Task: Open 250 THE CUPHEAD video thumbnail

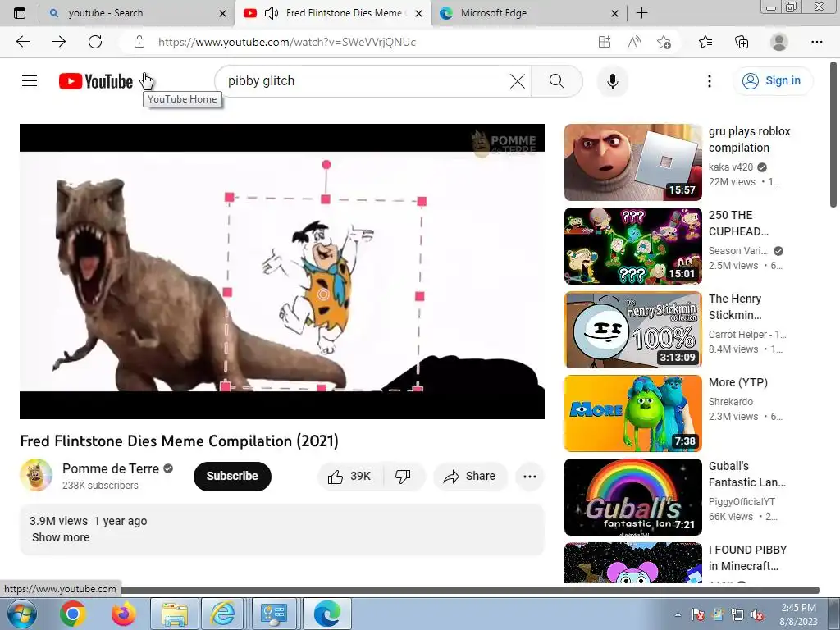Action: point(633,246)
